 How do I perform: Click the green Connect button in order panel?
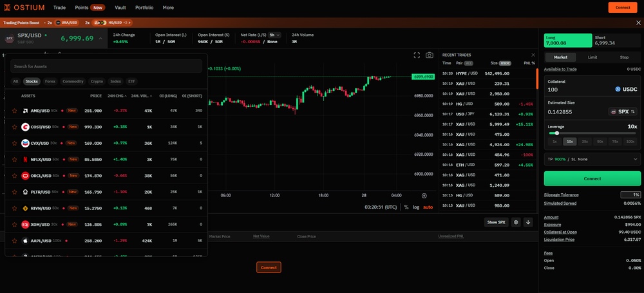click(592, 179)
